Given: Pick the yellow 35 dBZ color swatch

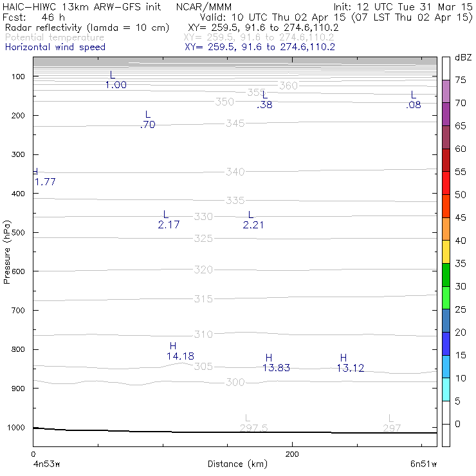Looking at the screenshot, I should (x=446, y=252).
